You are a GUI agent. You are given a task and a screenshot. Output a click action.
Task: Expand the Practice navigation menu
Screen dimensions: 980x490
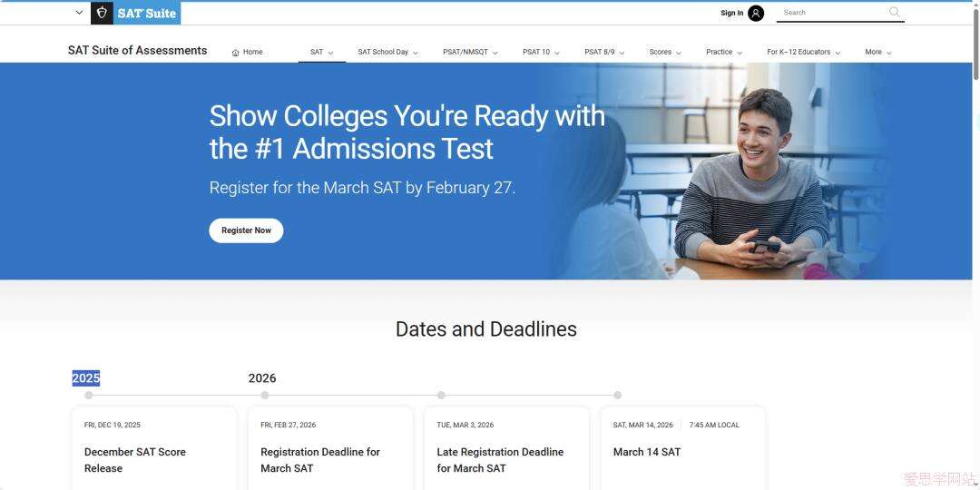click(x=724, y=53)
